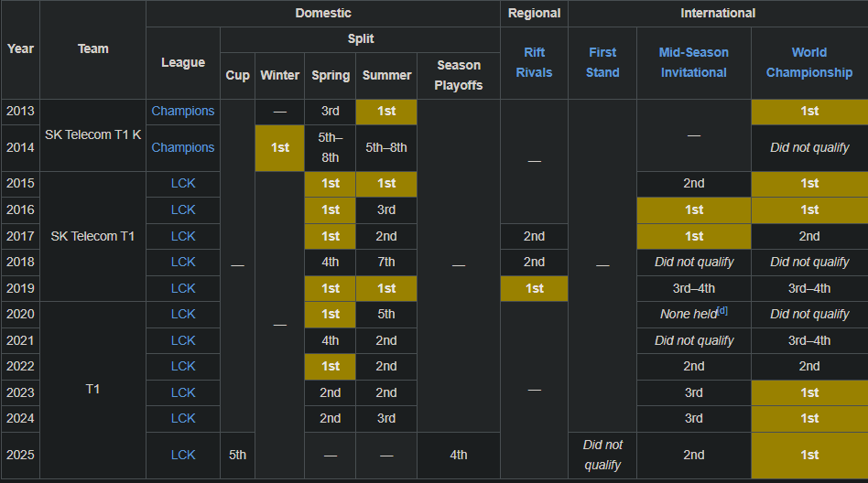Click the Year column header
This screenshot has width=868, height=483.
click(x=20, y=49)
